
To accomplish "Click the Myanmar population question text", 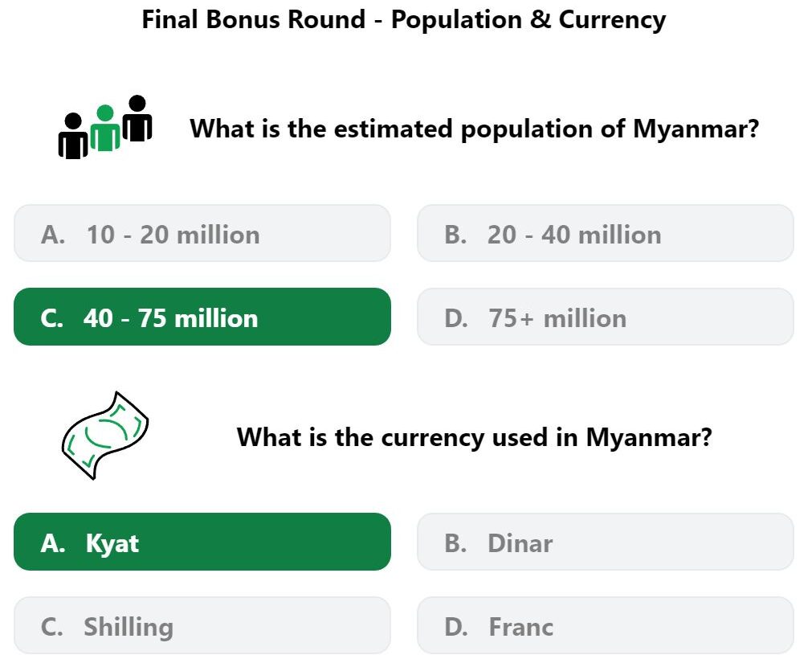I will tap(475, 129).
